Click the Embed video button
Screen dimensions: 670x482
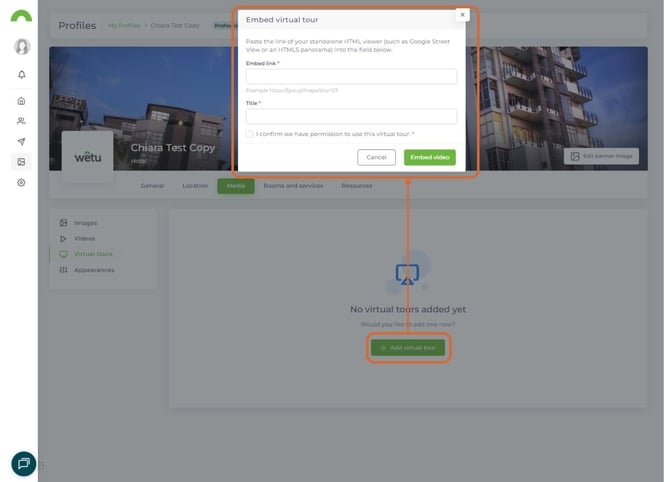tap(430, 157)
